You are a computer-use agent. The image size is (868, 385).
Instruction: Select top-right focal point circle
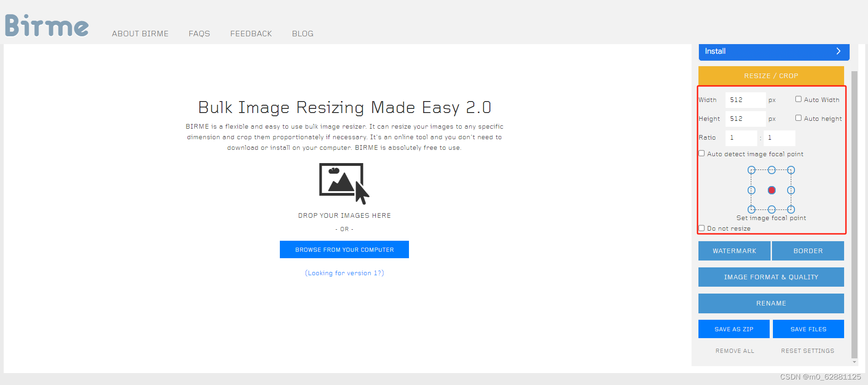coord(791,170)
